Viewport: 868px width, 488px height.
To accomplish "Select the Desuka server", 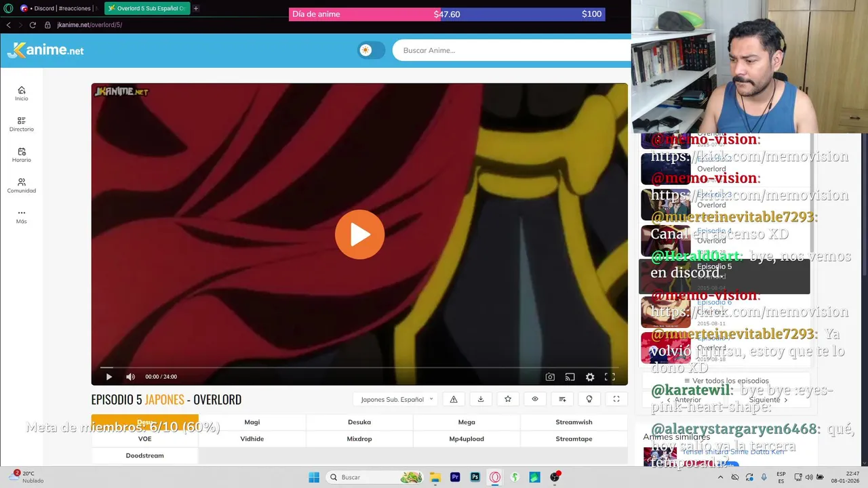I will (x=359, y=422).
